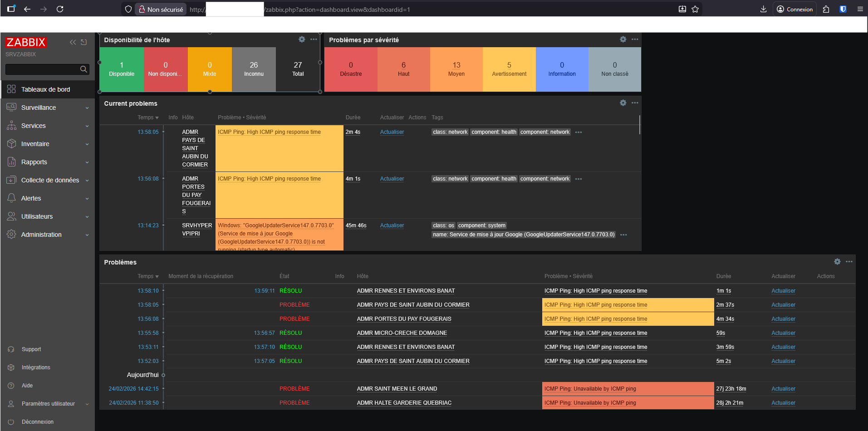This screenshot has height=431, width=868.
Task: Click Actualiser for the SRVHYPERVPIPRI problem
Action: pos(392,225)
